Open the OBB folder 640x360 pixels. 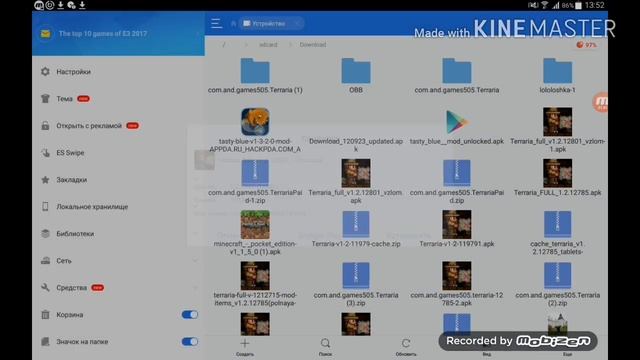tap(356, 71)
